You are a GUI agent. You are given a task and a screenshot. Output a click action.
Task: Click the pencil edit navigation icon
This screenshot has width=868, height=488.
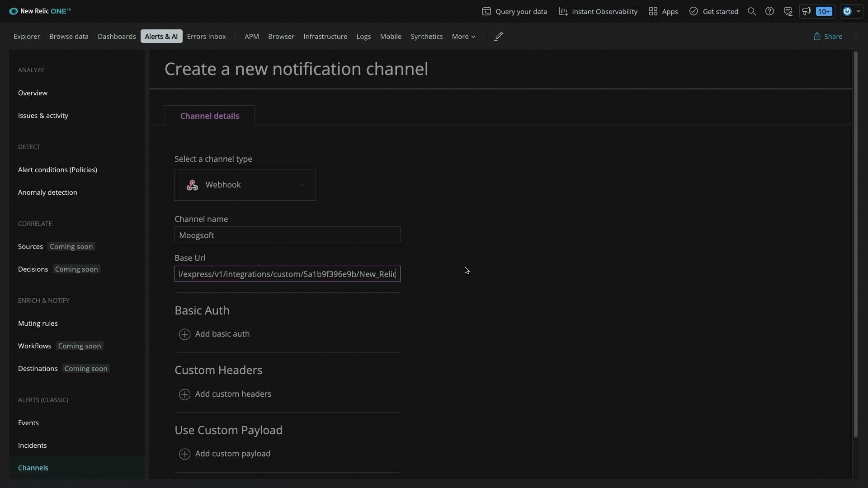499,36
